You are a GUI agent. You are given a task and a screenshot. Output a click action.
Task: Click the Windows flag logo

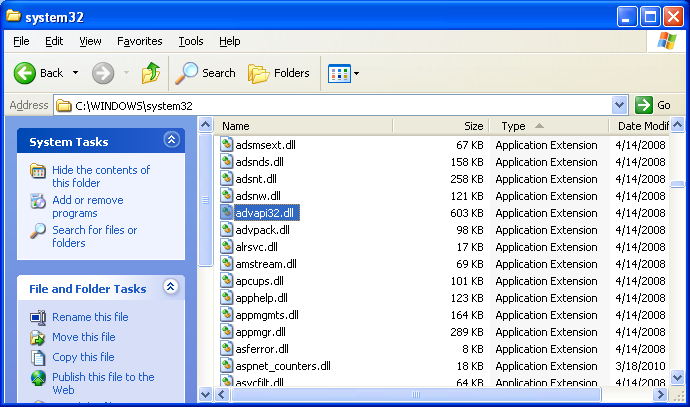point(667,41)
